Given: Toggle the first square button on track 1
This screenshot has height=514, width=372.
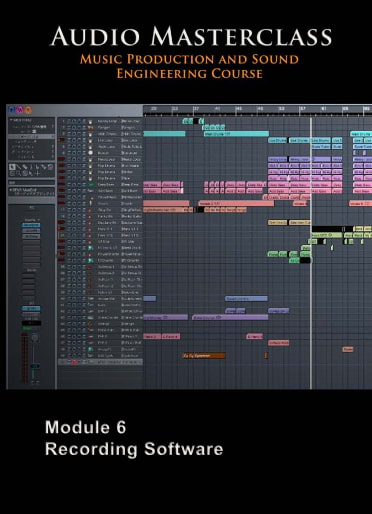Looking at the screenshot, I should click(69, 121).
